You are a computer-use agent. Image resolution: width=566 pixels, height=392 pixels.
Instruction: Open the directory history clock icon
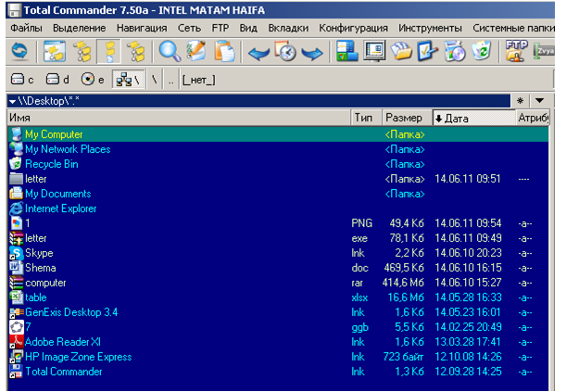click(286, 51)
